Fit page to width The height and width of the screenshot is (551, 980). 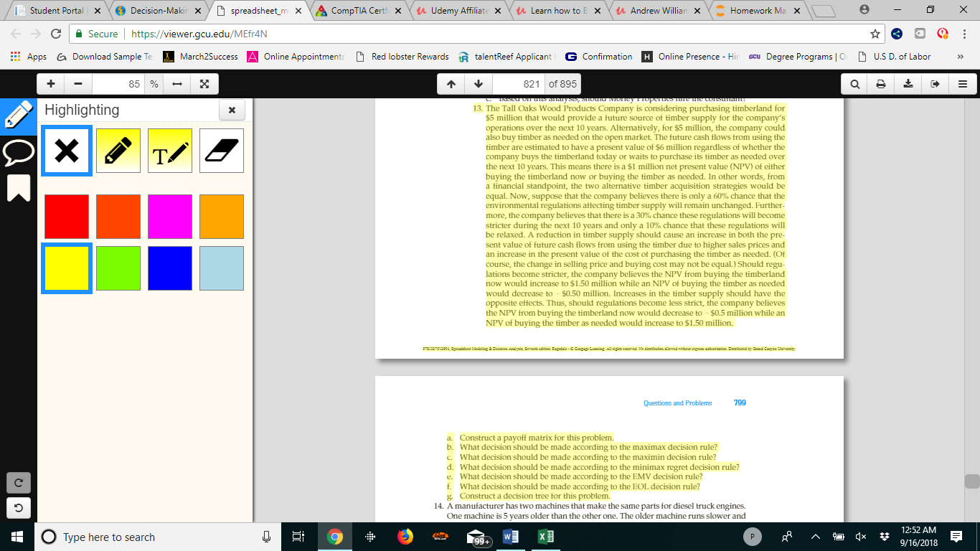click(x=177, y=84)
